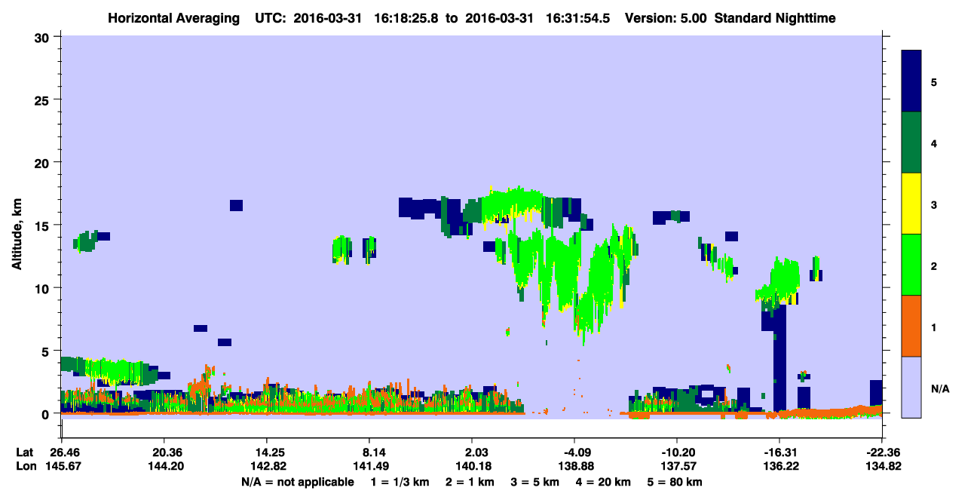980x503 pixels.
Task: Click the longitude value 136.22
Action: click(x=779, y=466)
